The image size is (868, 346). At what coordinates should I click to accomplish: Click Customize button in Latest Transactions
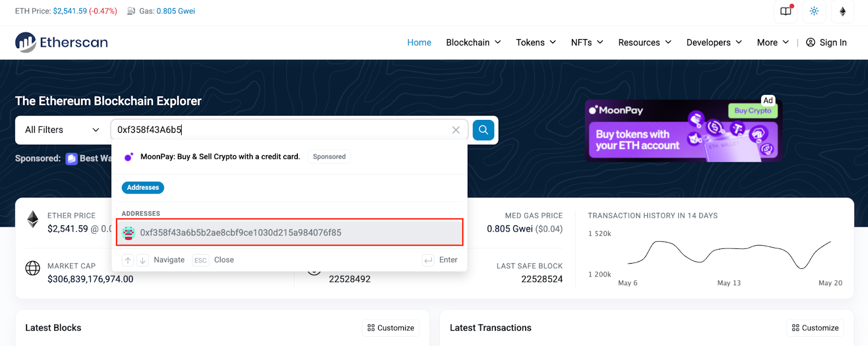(815, 328)
